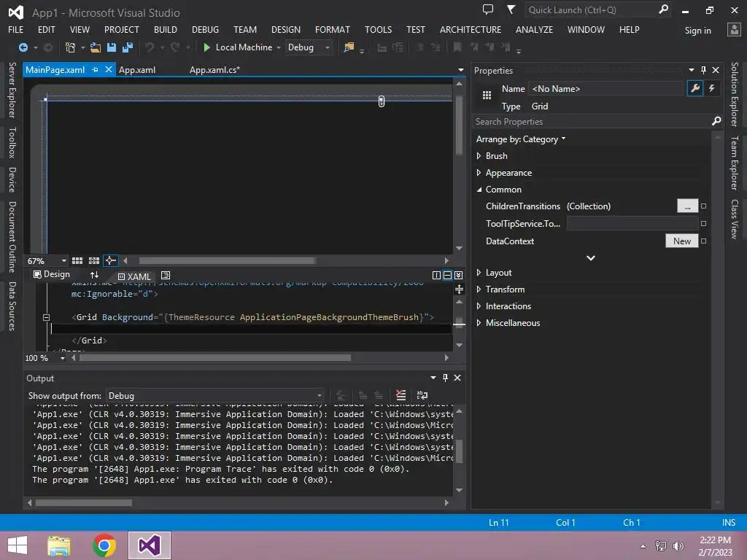Open Google Chrome from the taskbar
This screenshot has width=747, height=560.
point(104,545)
